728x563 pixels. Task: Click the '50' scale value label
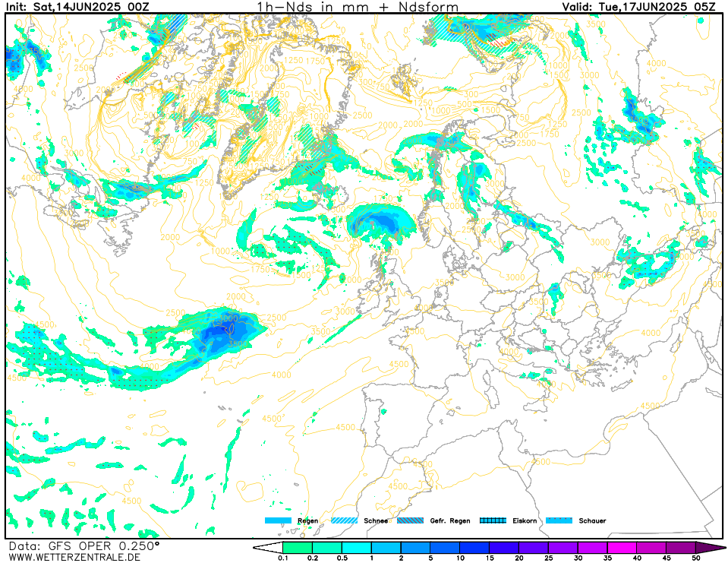[x=696, y=558]
